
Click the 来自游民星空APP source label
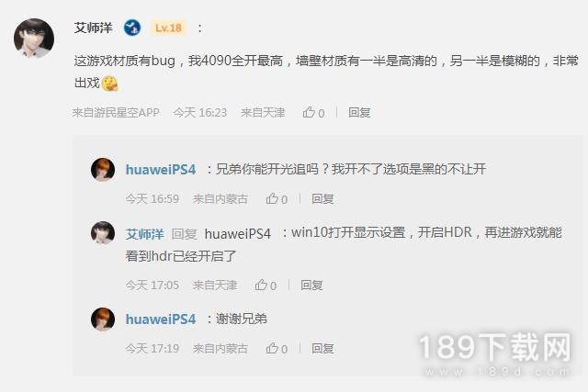(116, 112)
